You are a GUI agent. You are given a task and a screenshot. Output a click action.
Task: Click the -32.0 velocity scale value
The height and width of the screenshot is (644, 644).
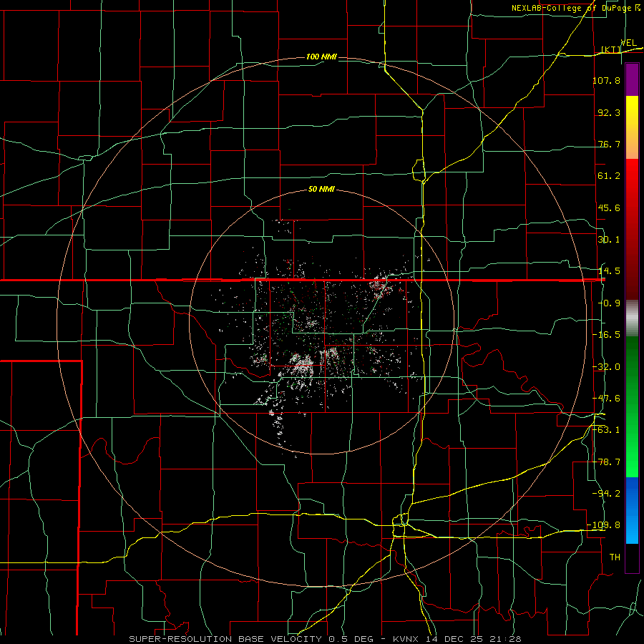coord(607,367)
